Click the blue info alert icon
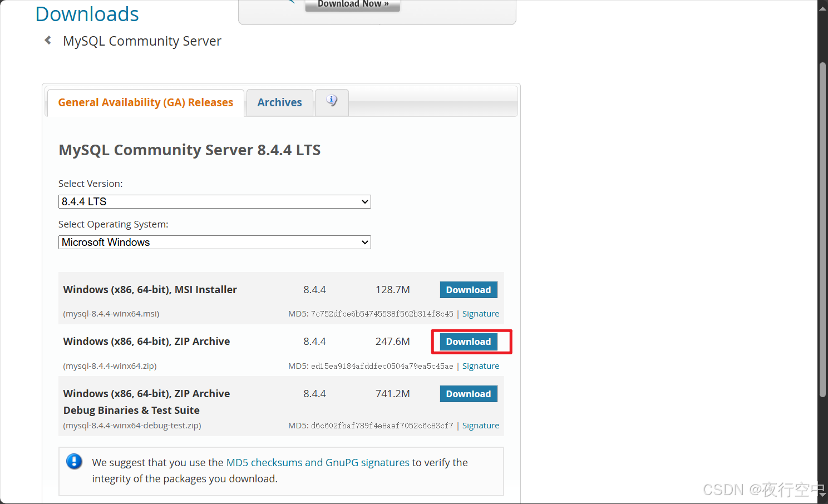Image resolution: width=828 pixels, height=504 pixels. click(x=74, y=462)
